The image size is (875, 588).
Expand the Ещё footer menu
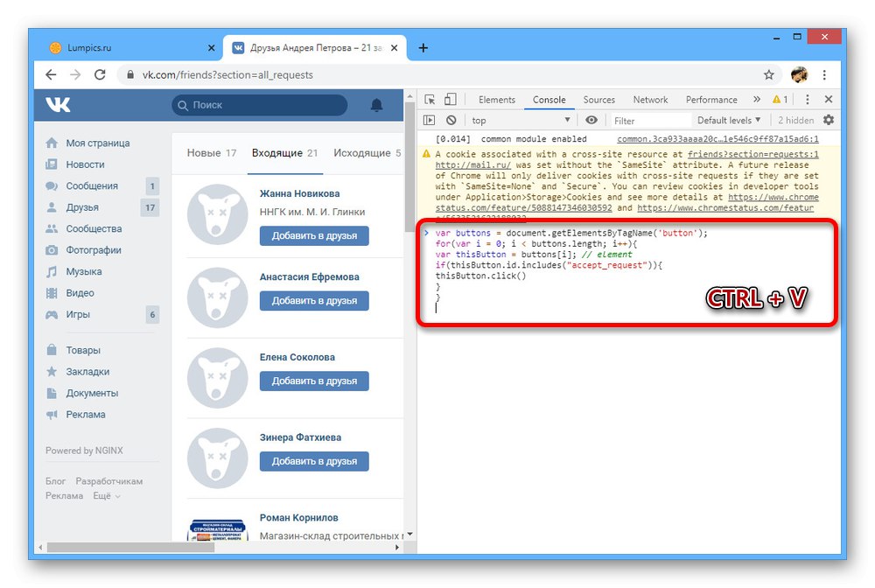pos(107,495)
